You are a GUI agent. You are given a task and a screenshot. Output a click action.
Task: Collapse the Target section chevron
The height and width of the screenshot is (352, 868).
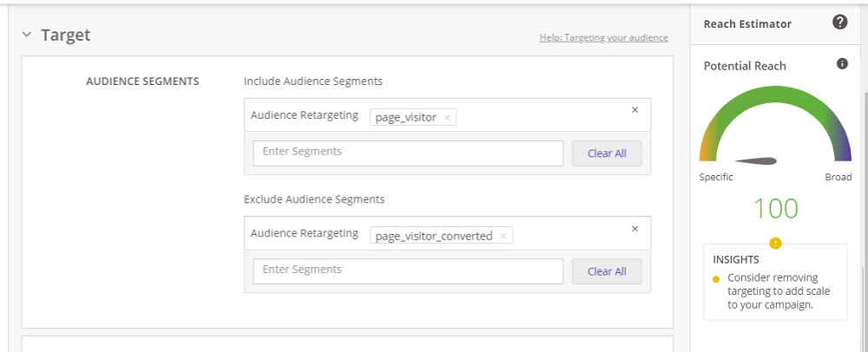click(27, 36)
